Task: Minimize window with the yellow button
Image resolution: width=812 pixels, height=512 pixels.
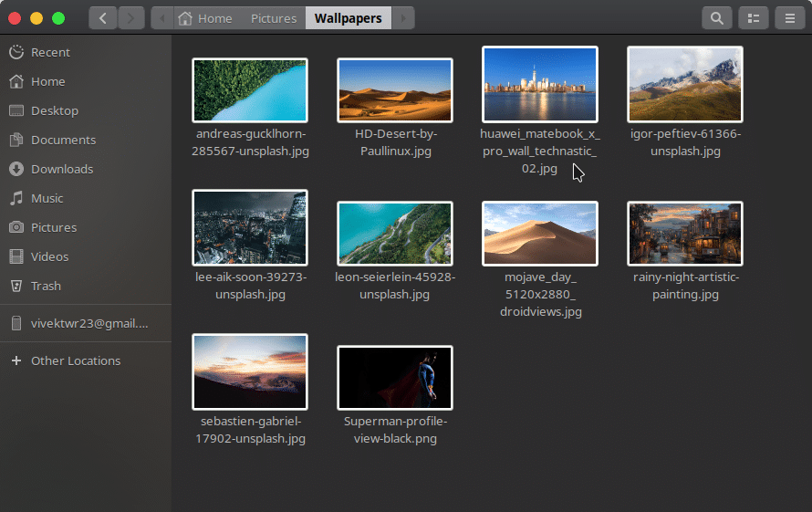Action: [36, 18]
